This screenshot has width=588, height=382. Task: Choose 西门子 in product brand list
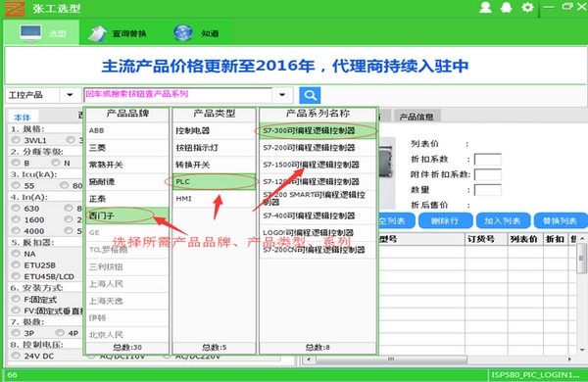(x=127, y=215)
